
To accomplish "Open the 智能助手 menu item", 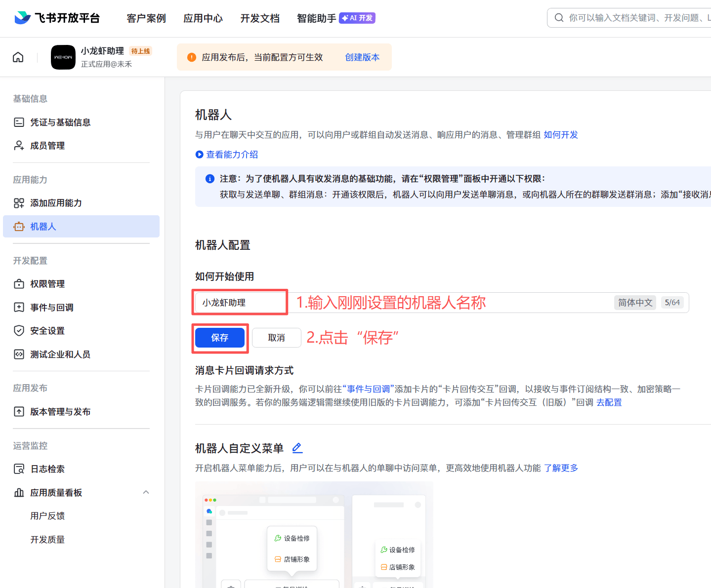I will coord(316,18).
